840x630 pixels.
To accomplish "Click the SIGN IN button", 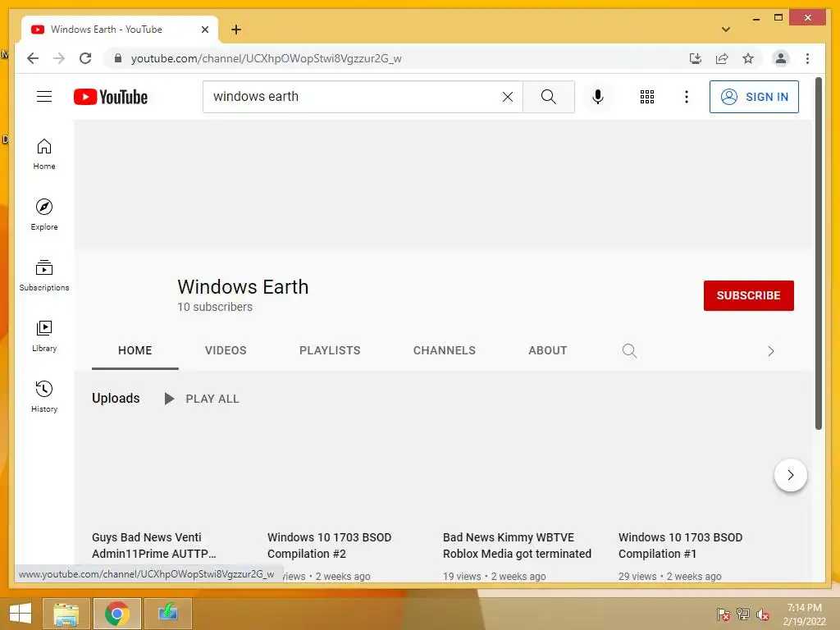I will (754, 97).
